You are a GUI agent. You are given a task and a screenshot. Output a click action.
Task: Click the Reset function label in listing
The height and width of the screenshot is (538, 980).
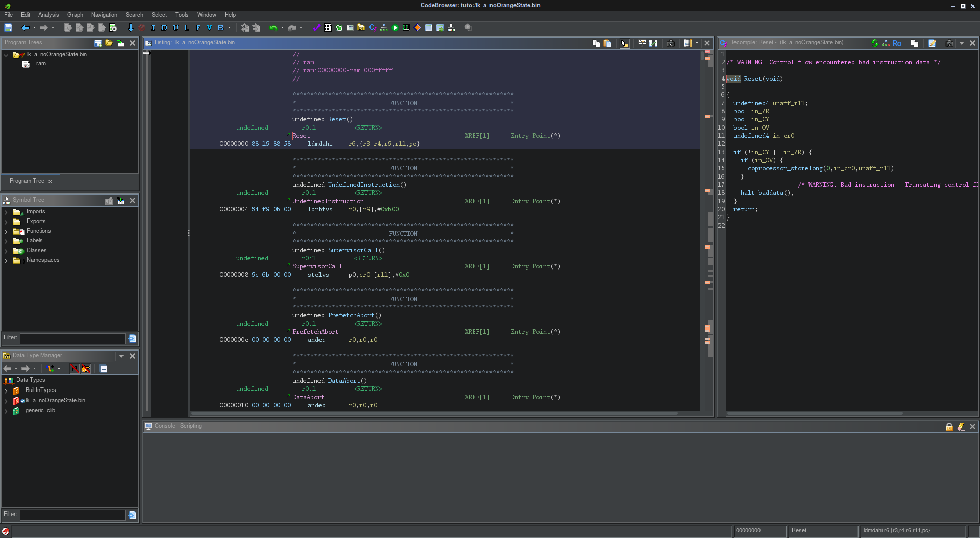301,136
